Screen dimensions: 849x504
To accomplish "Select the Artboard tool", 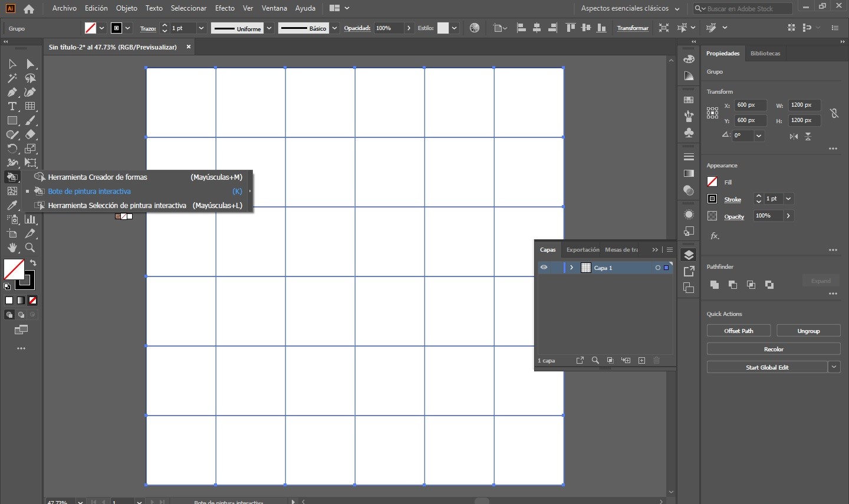I will 12,233.
